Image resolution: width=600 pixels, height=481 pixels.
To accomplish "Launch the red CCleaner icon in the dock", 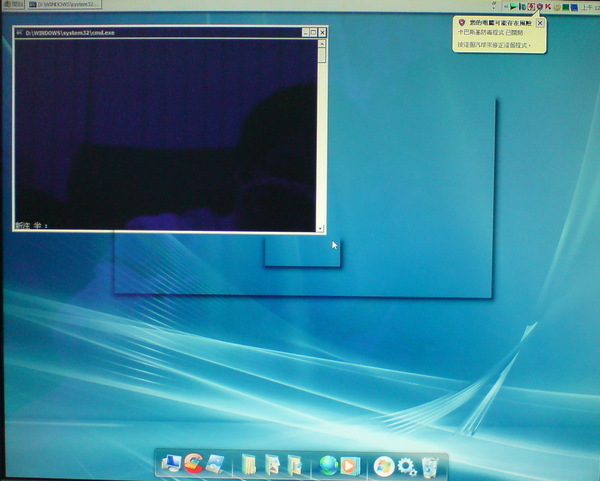I will point(193,463).
